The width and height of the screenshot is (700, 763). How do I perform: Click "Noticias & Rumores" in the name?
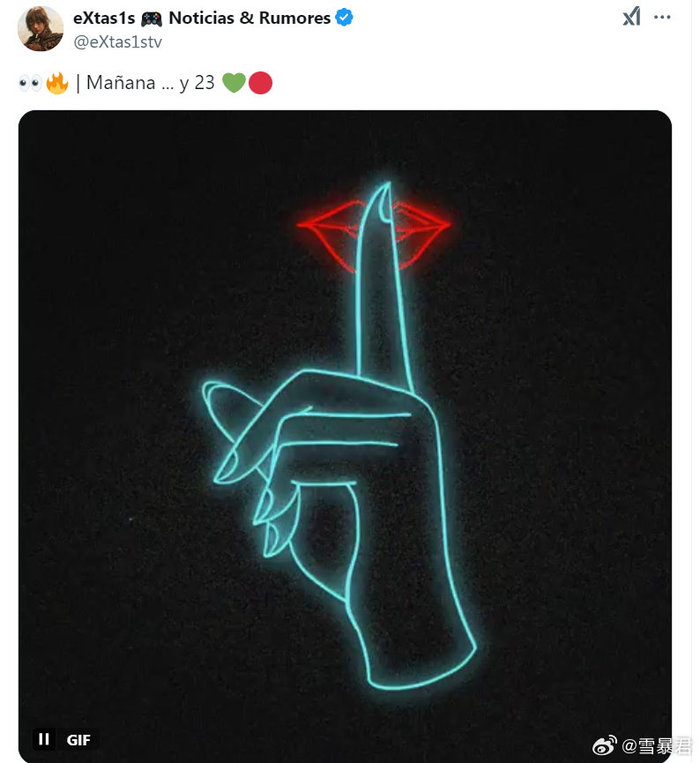[249, 18]
